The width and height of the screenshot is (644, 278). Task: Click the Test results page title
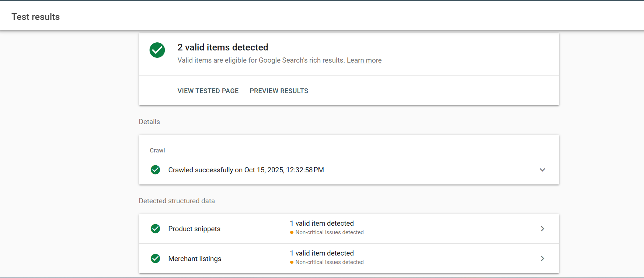click(x=36, y=17)
